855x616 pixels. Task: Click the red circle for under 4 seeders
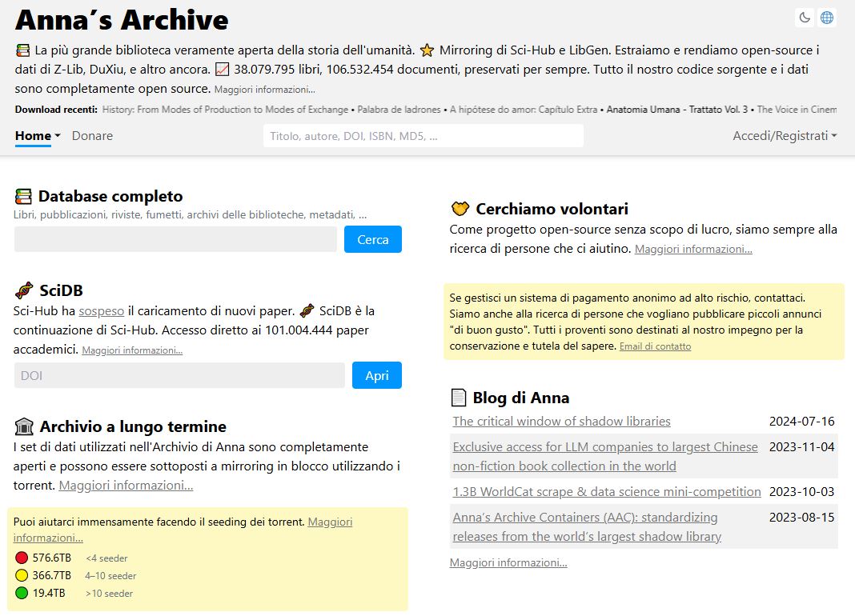pyautogui.click(x=22, y=558)
